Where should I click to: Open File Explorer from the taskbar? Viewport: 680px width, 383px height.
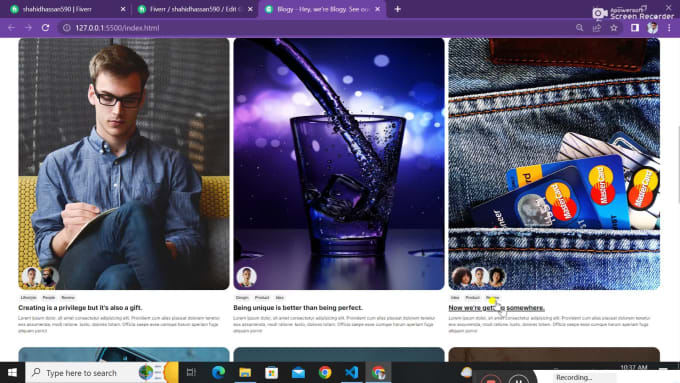pos(245,372)
